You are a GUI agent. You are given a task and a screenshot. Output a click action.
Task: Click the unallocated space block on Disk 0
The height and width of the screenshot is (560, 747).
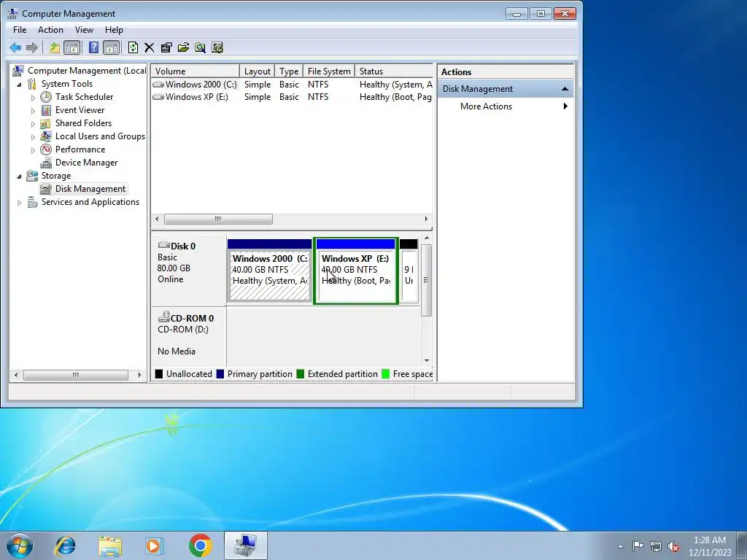[409, 271]
